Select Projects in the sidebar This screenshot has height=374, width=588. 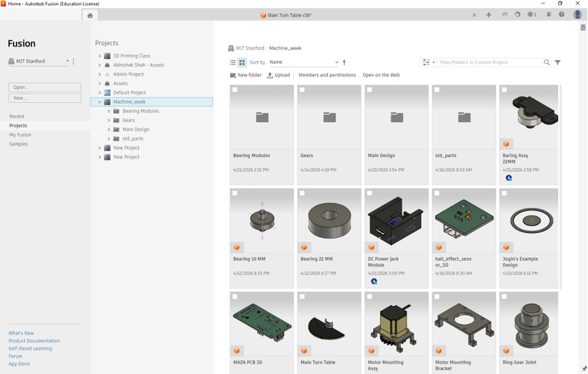(18, 126)
